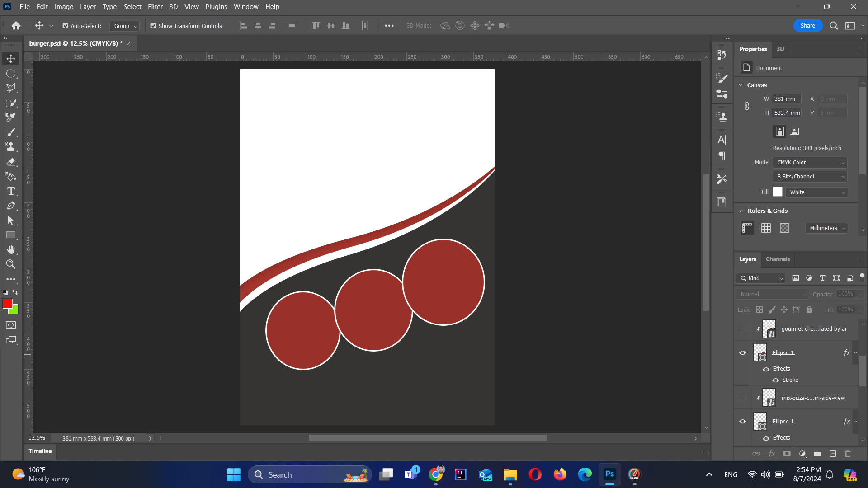
Task: Create new group folder icon
Action: [x=817, y=454]
